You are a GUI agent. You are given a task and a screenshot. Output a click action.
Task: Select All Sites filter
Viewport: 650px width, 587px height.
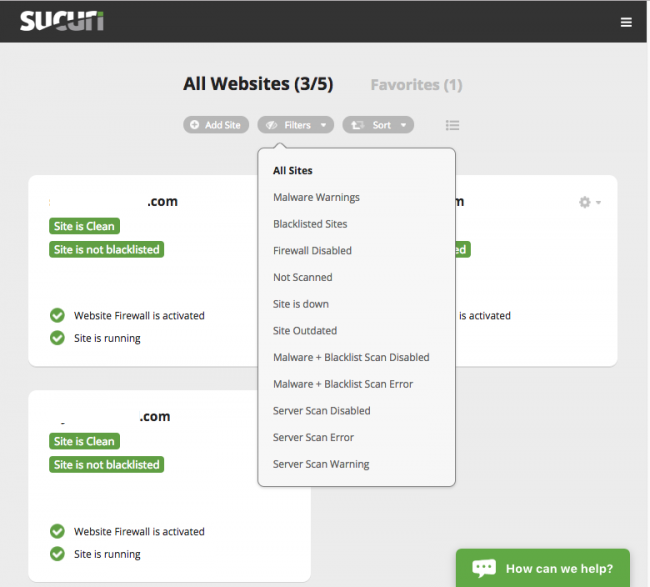click(293, 171)
